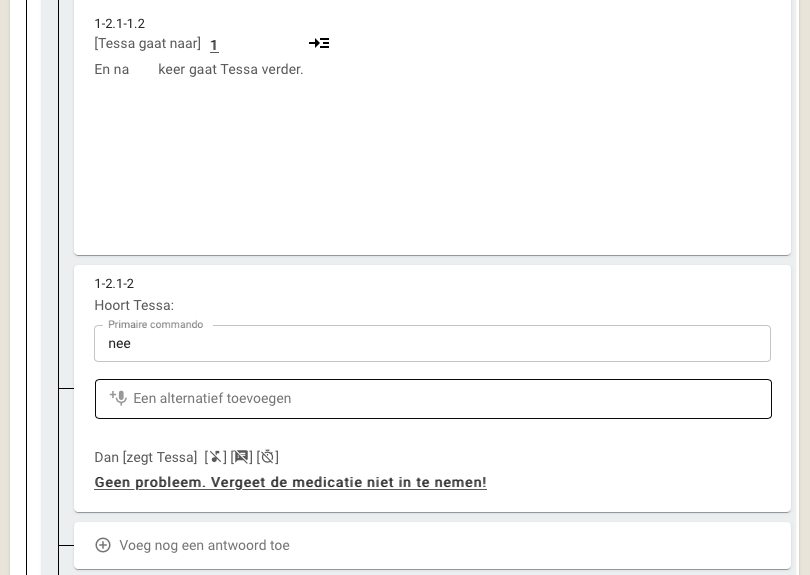Click Voeg nog een antwoord toe

point(204,545)
